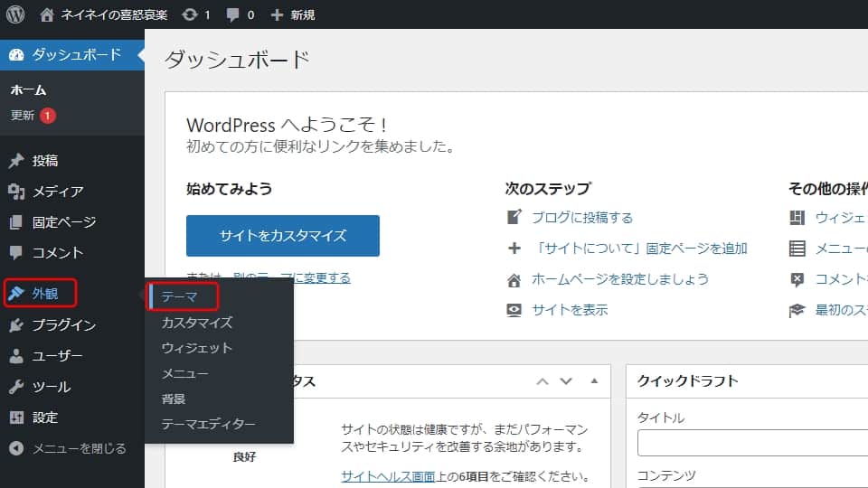Click the 設定 settings icon
The width and height of the screenshot is (868, 488).
point(16,418)
